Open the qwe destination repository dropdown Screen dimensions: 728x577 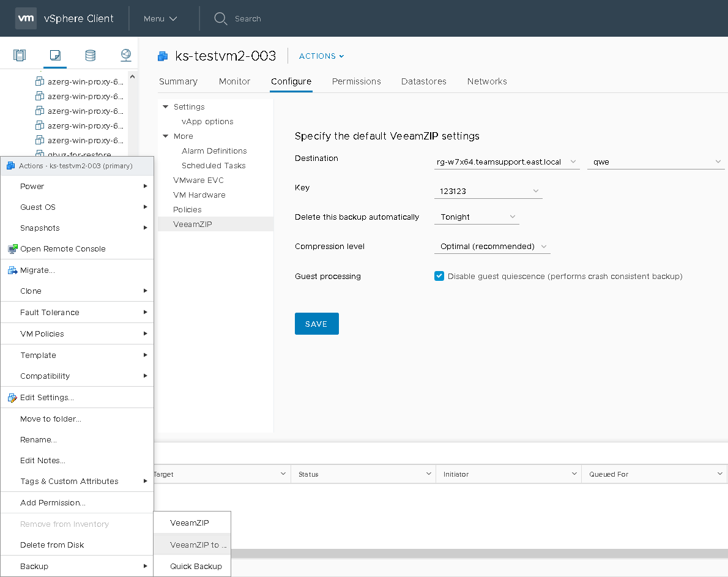point(656,162)
